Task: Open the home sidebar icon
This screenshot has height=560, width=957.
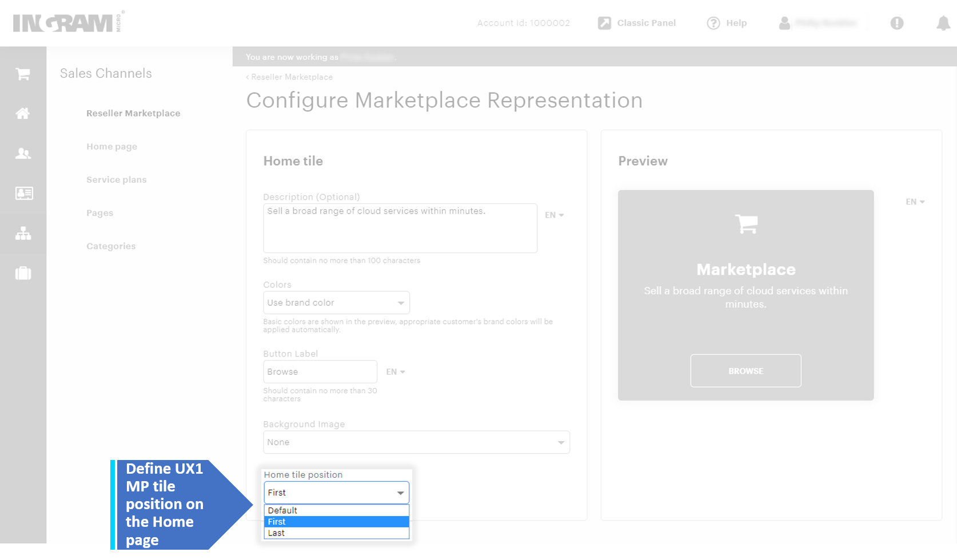Action: point(23,114)
